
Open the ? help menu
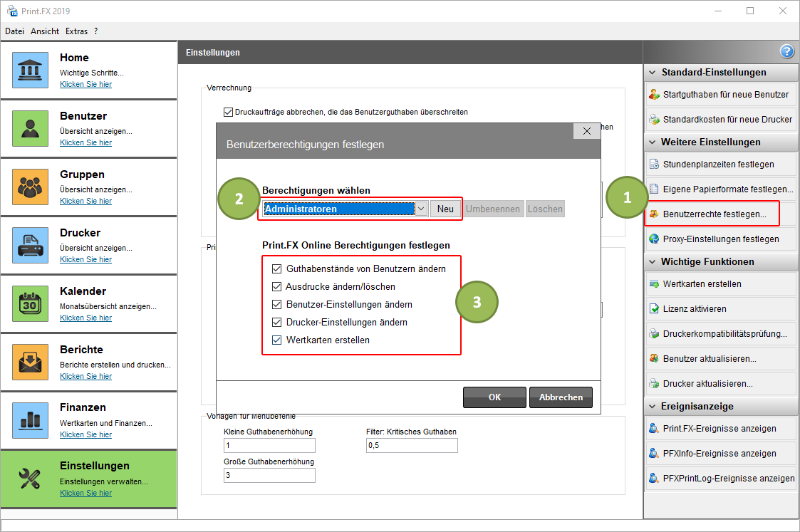point(95,31)
